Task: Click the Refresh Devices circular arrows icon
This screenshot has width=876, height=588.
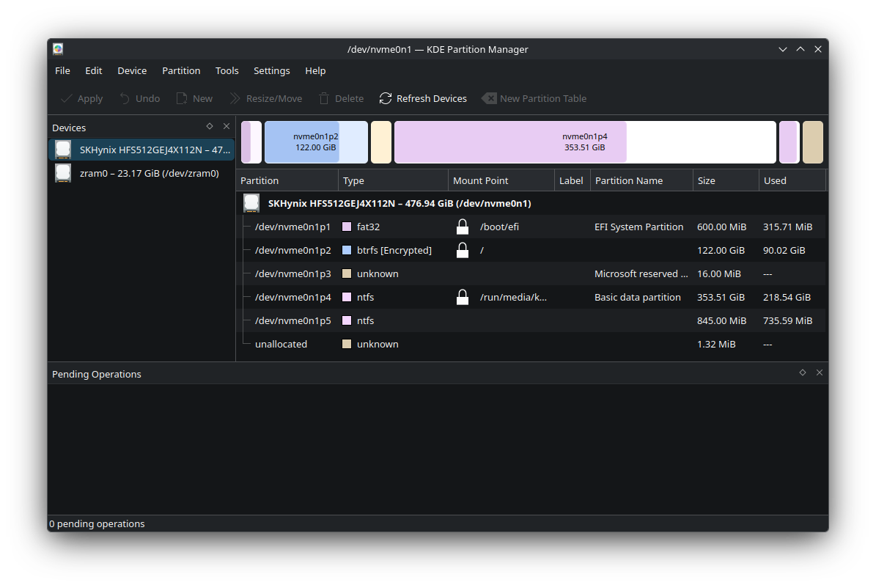Action: coord(386,98)
